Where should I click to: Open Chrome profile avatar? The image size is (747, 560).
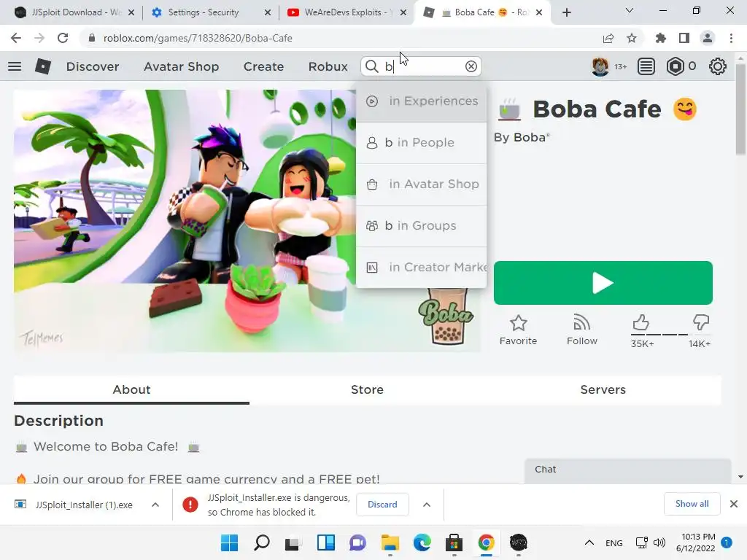708,38
